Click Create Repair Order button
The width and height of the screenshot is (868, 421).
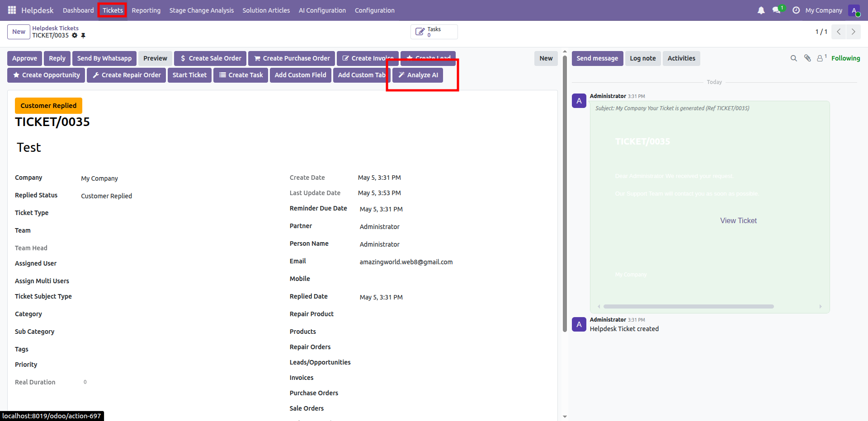126,75
